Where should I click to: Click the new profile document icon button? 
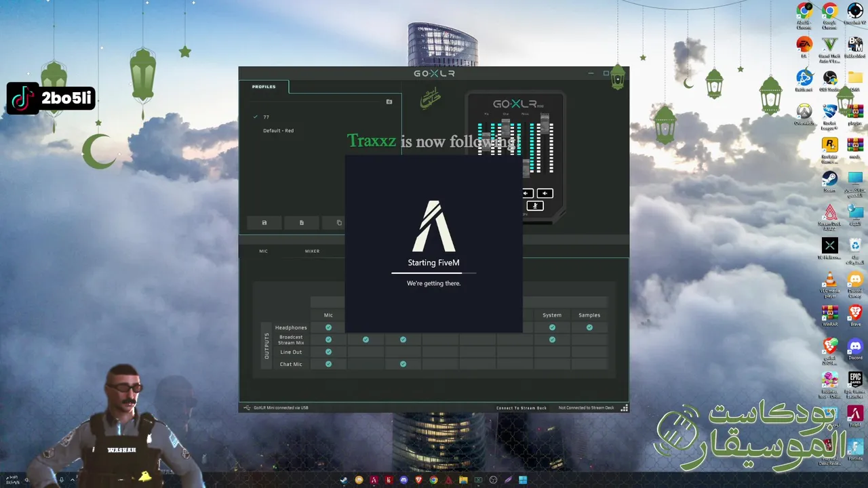[302, 222]
